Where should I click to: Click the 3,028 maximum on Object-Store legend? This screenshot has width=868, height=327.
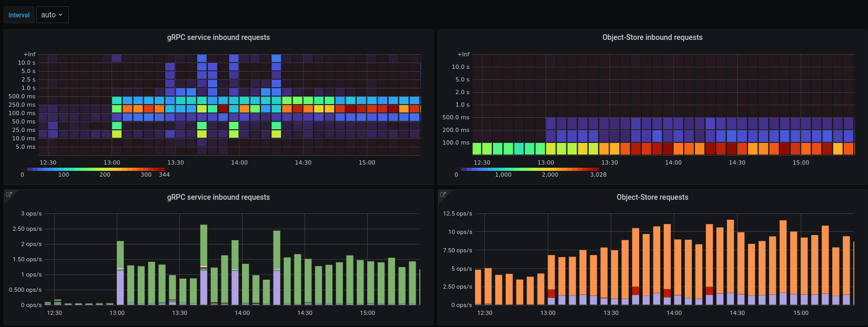(x=598, y=175)
